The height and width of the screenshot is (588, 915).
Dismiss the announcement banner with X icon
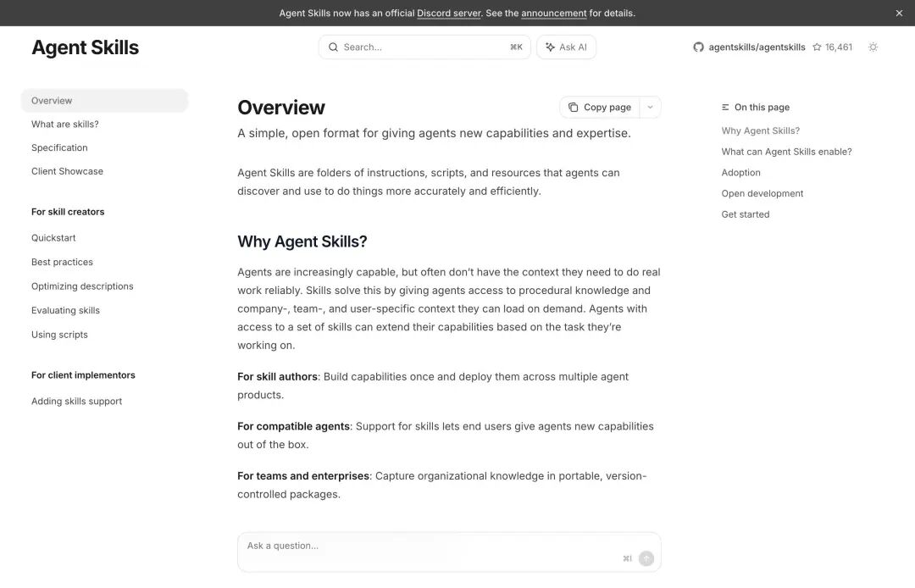899,13
